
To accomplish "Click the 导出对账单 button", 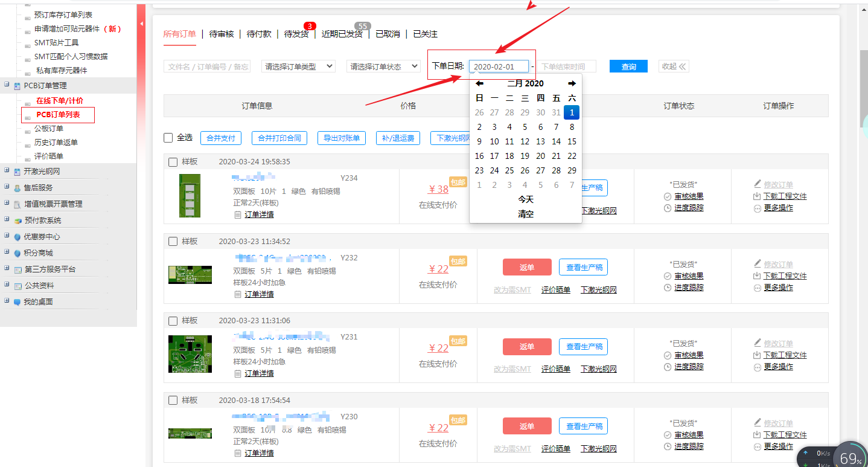I will (x=341, y=138).
